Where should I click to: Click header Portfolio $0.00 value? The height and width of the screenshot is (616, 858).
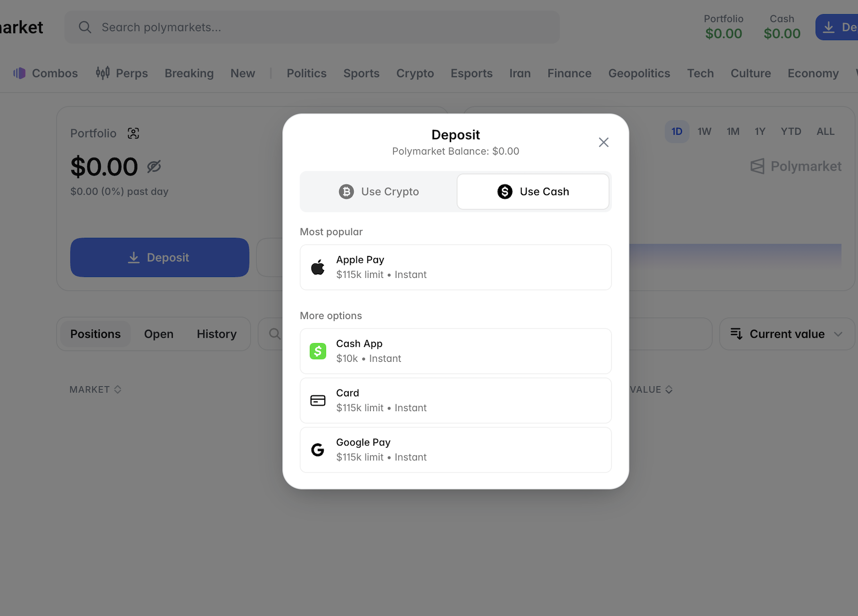(724, 34)
